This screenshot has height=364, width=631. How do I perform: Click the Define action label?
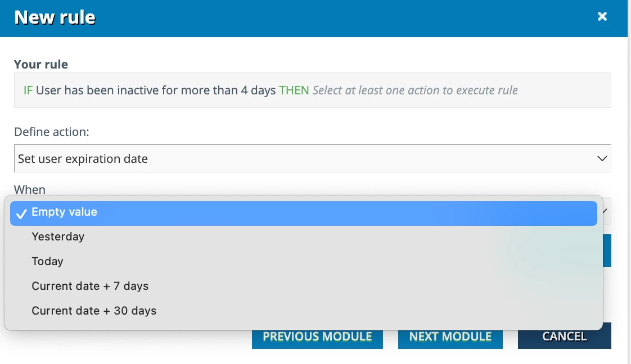(52, 133)
